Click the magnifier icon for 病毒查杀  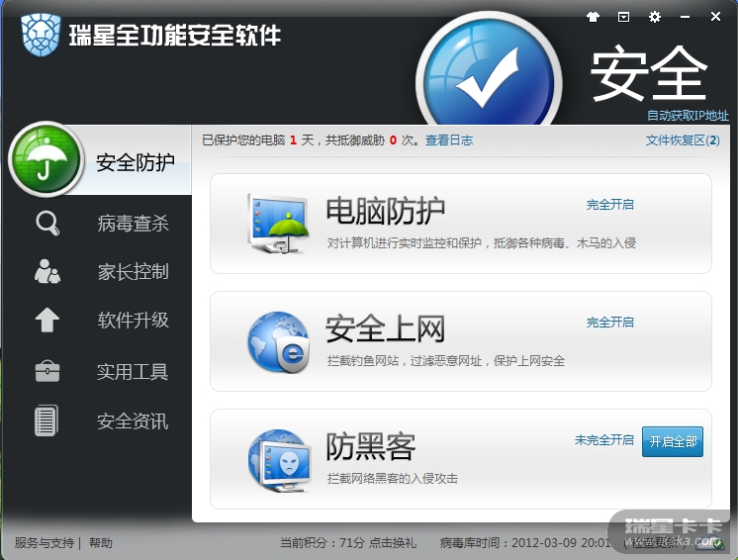[x=47, y=223]
